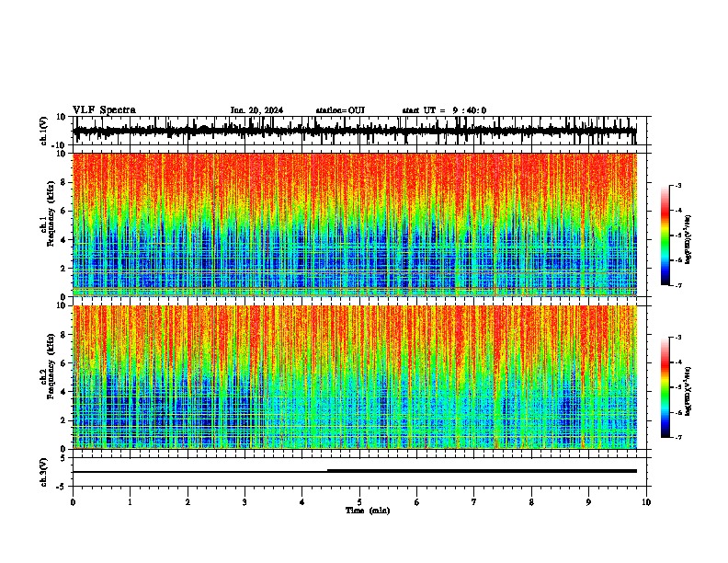
Task: Click the "2" time axis tick label
Action: pyautogui.click(x=188, y=502)
